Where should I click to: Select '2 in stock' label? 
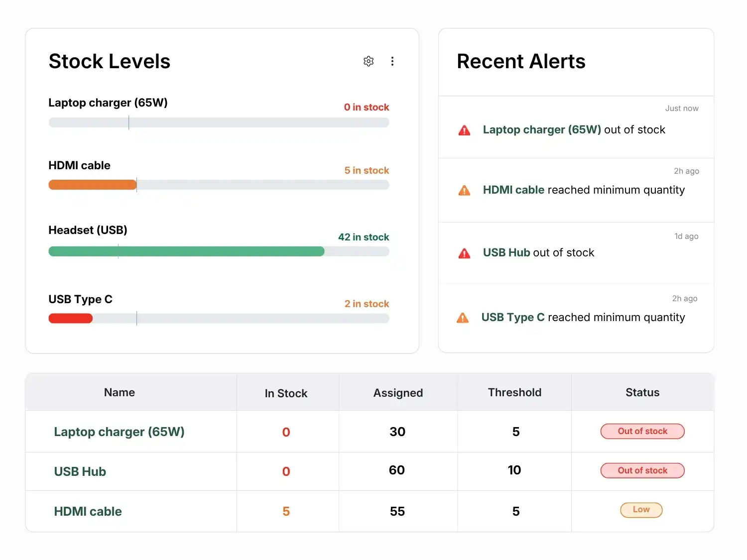coord(367,304)
